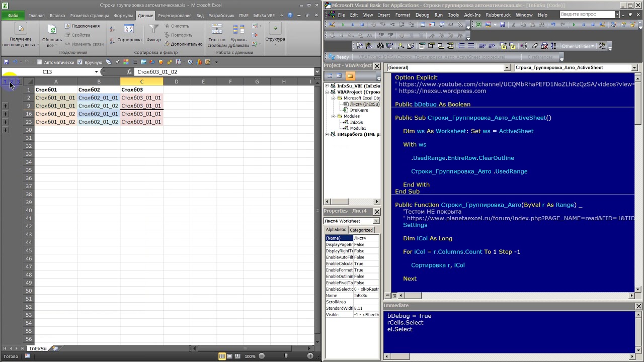
Task: Expand the outline group at row 16
Action: [x=5, y=114]
